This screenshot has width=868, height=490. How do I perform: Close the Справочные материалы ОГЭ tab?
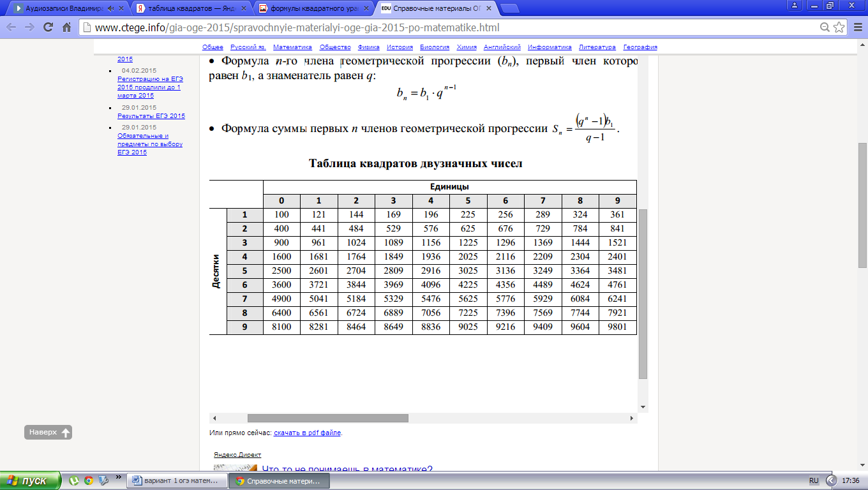tap(488, 9)
